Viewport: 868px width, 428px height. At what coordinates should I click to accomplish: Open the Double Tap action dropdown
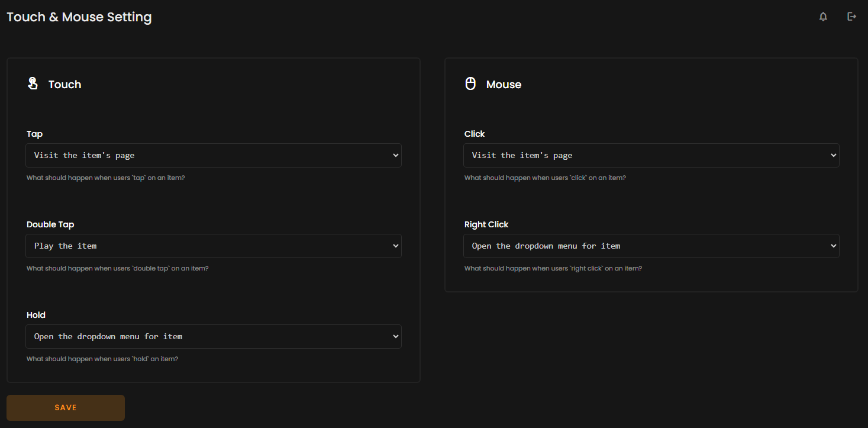coord(214,246)
